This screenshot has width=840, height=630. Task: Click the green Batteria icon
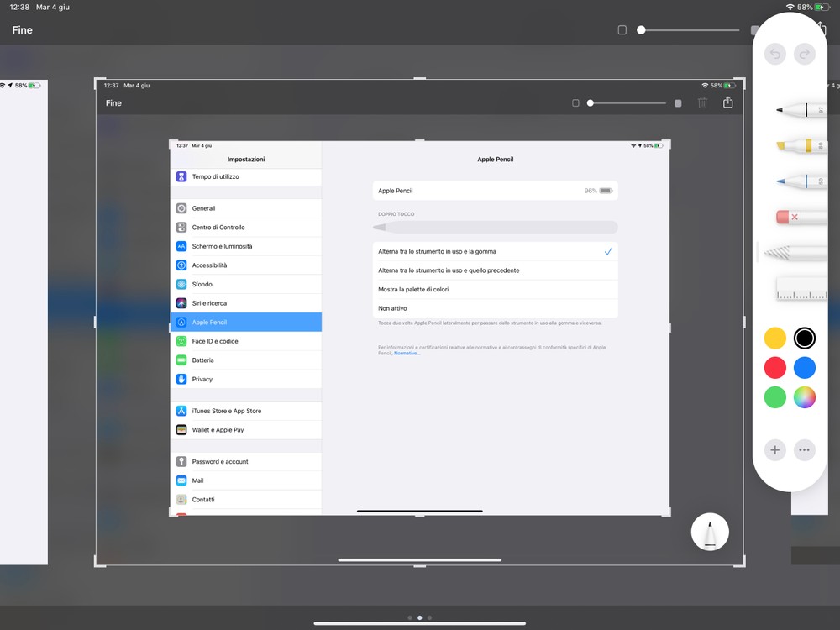pyautogui.click(x=181, y=360)
